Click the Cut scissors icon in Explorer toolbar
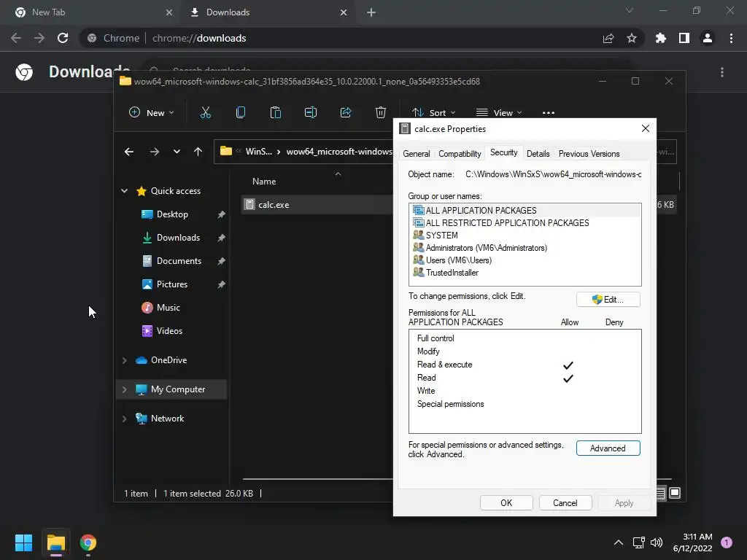Screen dimensions: 747x560 pyautogui.click(x=205, y=112)
